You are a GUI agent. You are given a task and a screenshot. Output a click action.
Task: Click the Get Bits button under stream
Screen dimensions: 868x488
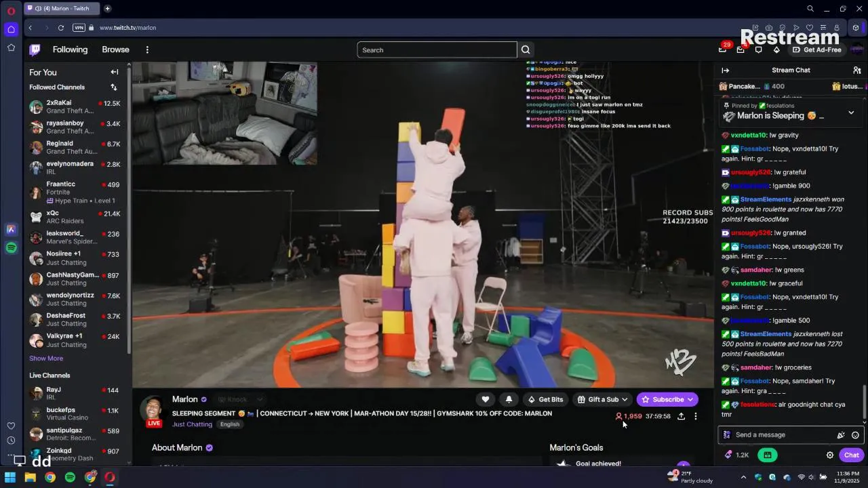545,399
